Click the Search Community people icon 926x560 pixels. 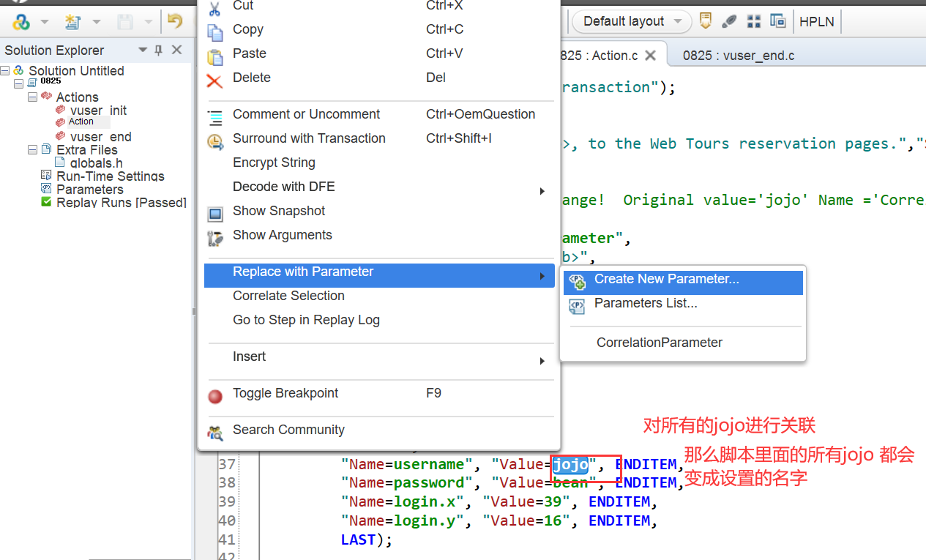click(215, 432)
